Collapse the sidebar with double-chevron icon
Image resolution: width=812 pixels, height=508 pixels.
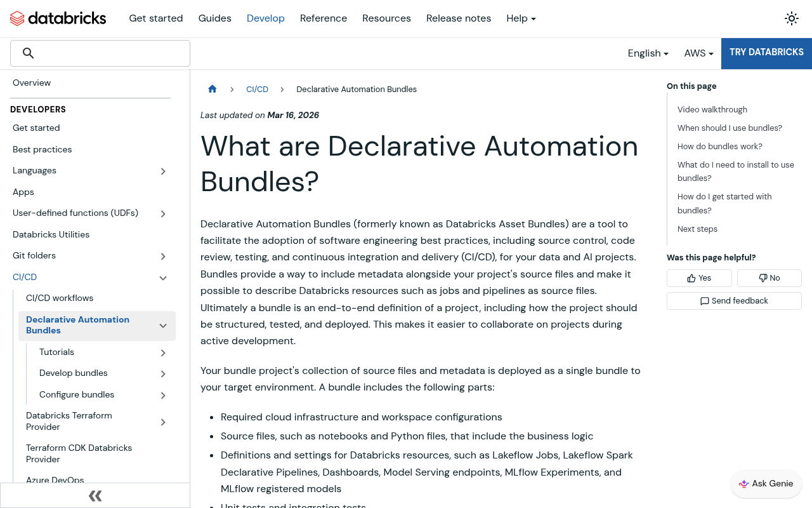95,496
